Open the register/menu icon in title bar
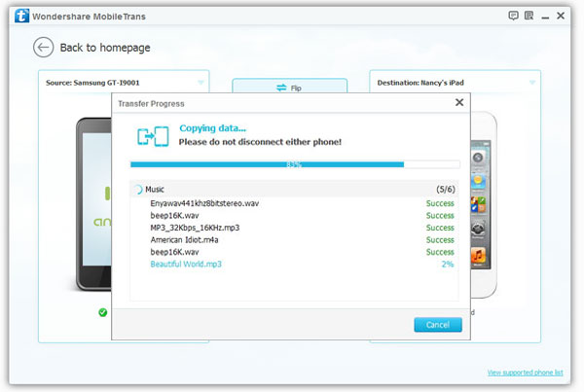This screenshot has height=392, width=584. tap(529, 16)
